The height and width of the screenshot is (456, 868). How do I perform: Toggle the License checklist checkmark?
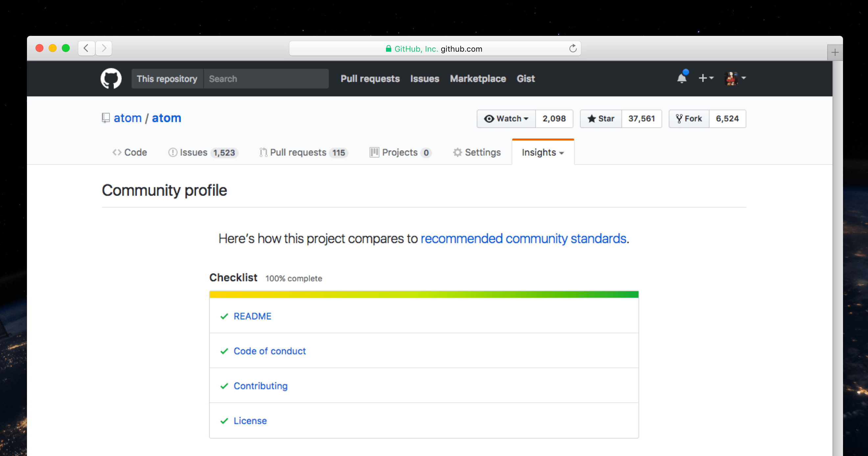[x=224, y=421]
